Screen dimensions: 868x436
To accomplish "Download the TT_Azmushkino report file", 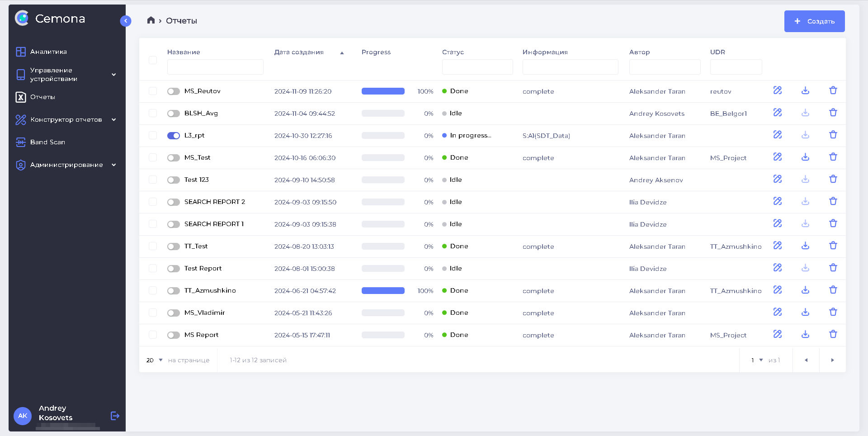I will coord(805,290).
